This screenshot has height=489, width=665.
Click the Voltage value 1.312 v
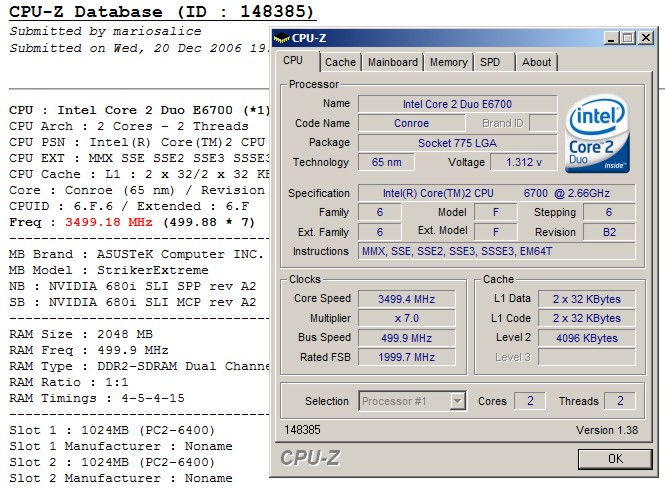pyautogui.click(x=524, y=162)
